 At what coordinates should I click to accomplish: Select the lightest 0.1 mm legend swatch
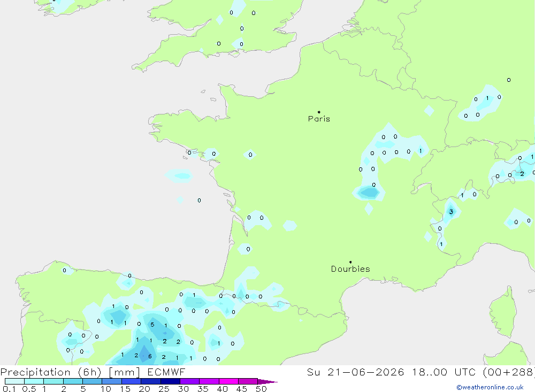14,381
